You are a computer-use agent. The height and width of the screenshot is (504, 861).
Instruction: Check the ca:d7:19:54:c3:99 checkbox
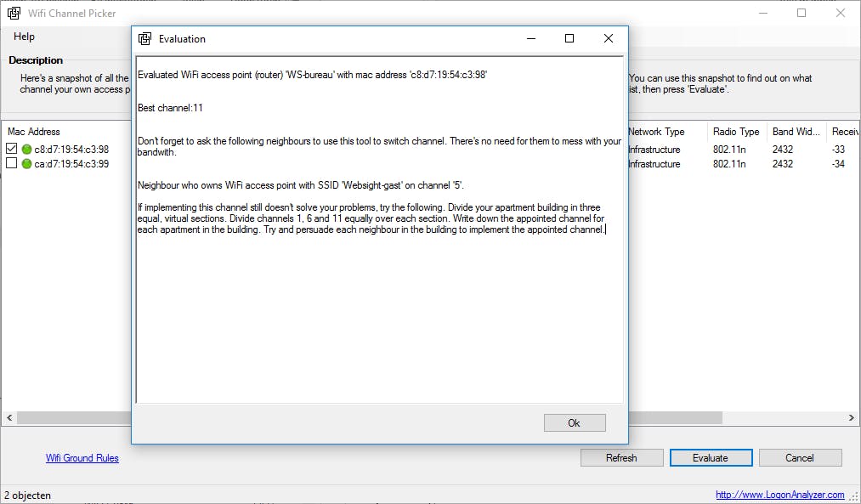coord(12,163)
